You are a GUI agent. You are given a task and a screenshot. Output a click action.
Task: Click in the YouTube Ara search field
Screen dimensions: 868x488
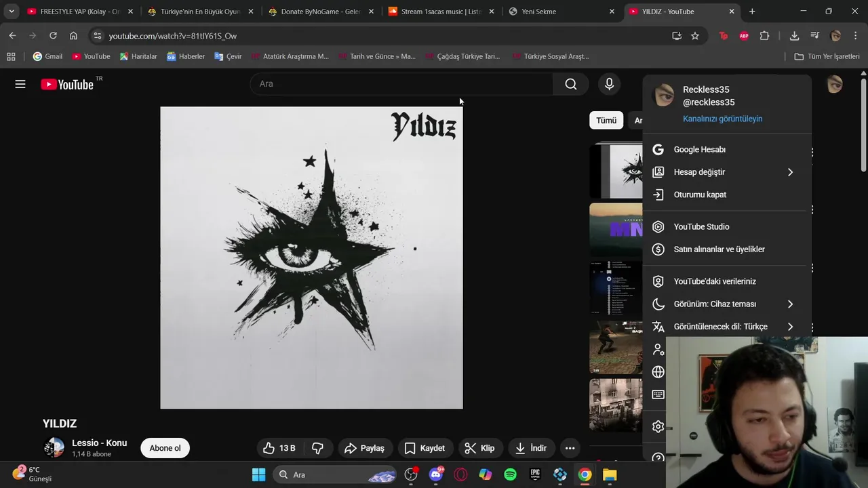coord(401,84)
